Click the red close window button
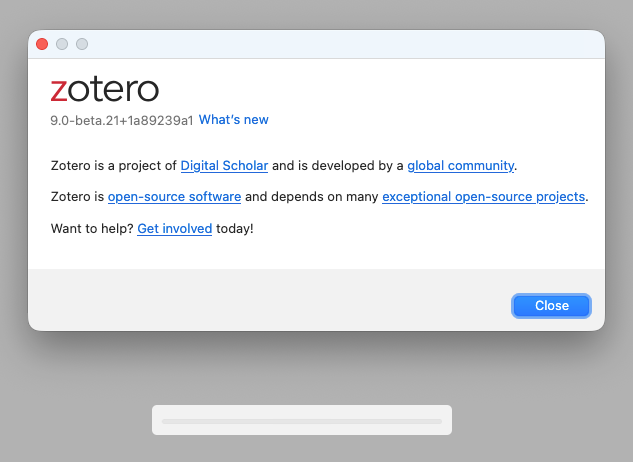Image resolution: width=633 pixels, height=462 pixels. pos(42,44)
